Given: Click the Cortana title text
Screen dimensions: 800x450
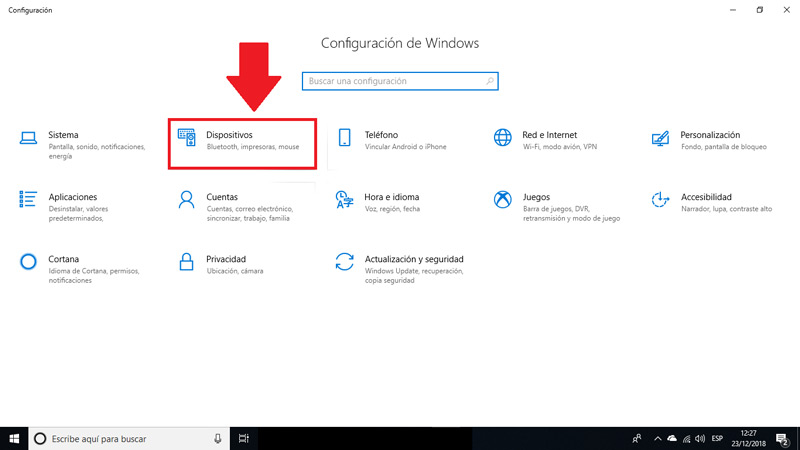Looking at the screenshot, I should tap(63, 259).
